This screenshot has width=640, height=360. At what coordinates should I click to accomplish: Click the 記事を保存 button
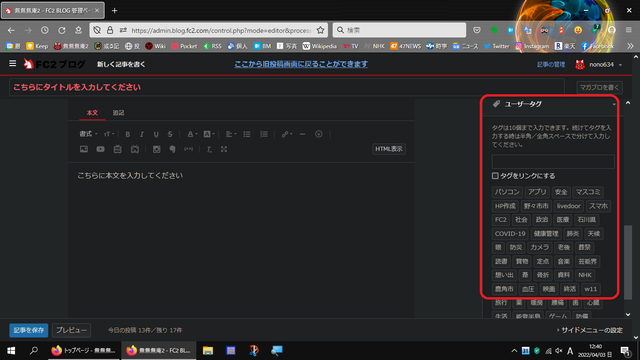[29, 330]
